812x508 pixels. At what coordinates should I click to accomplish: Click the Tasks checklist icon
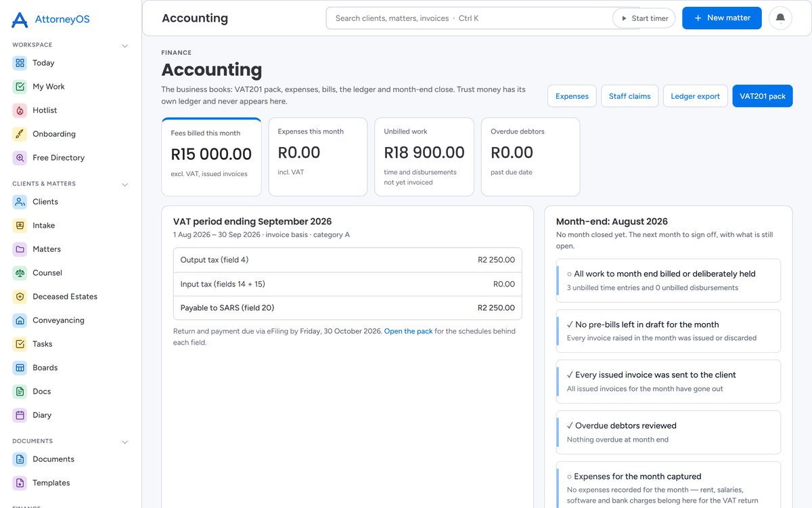20,344
